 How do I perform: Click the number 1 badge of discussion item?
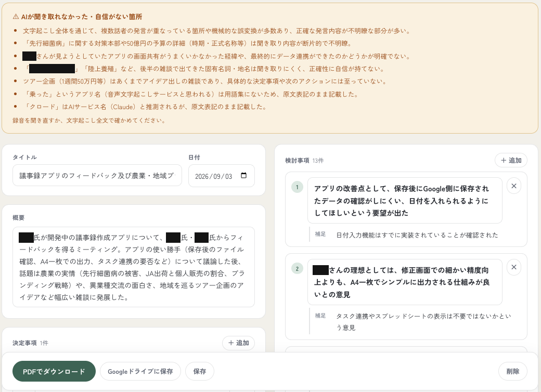[x=297, y=187]
